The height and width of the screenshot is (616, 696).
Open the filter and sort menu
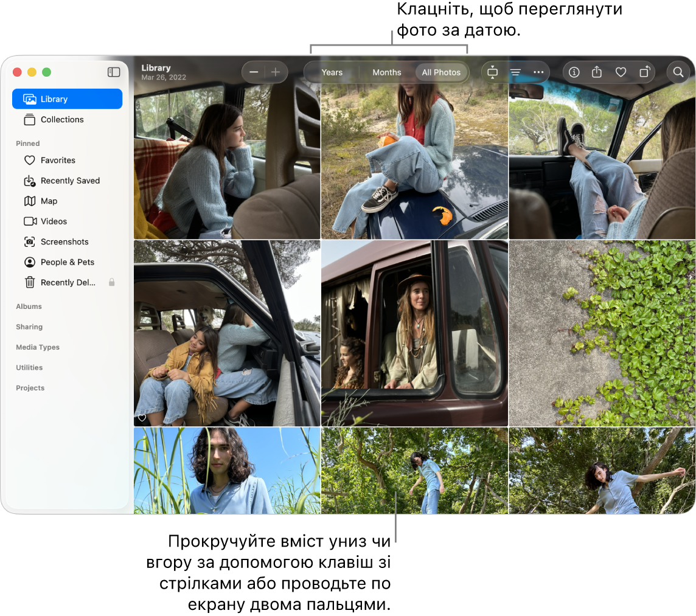(515, 72)
